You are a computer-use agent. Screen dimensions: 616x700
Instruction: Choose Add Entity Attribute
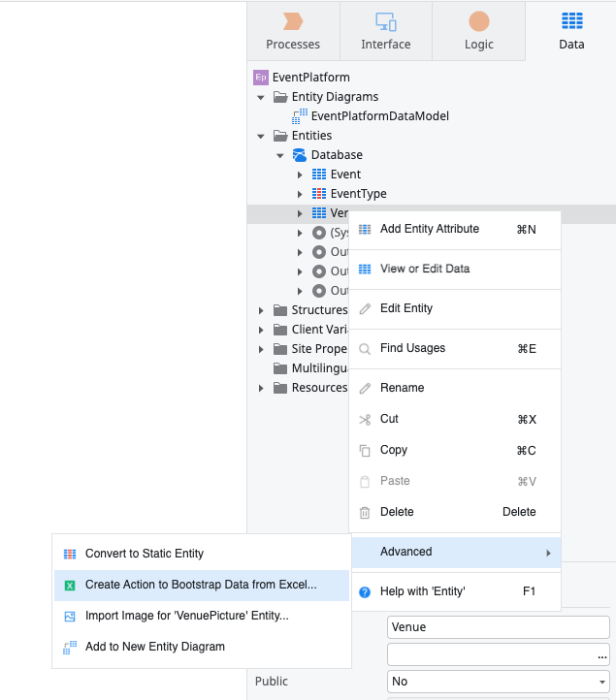coord(455,229)
